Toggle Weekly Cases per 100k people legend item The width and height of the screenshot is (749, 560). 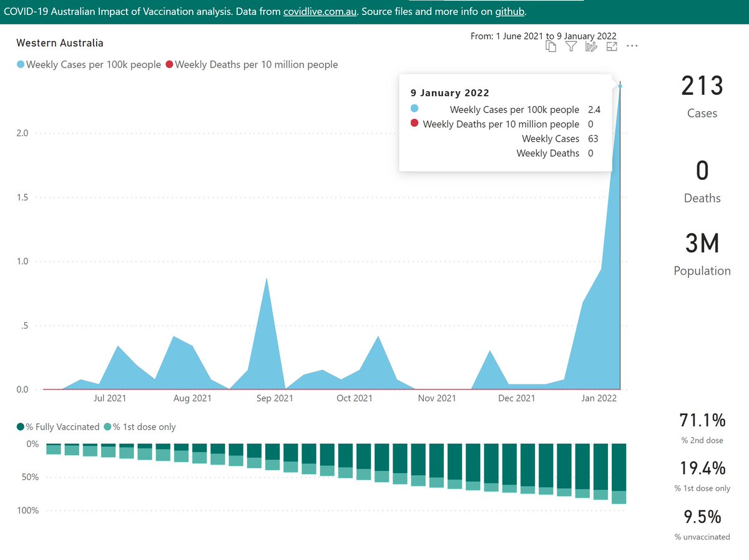[89, 64]
